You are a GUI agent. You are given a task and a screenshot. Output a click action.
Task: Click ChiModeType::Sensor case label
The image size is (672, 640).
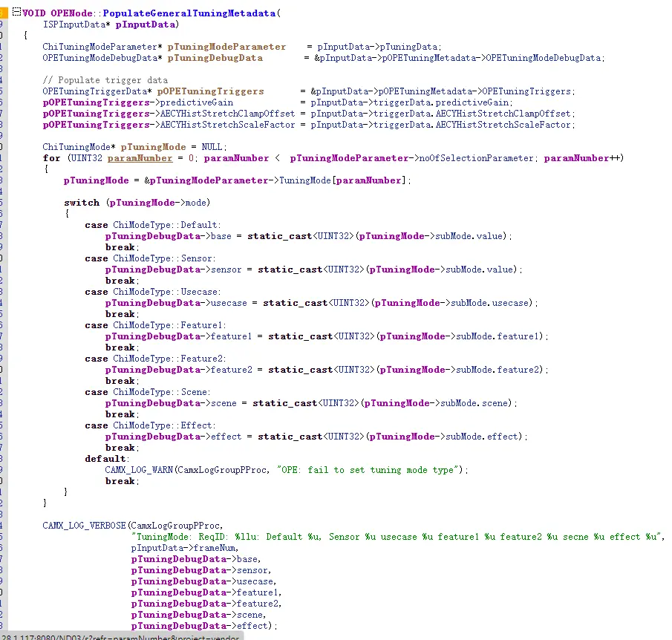click(163, 258)
